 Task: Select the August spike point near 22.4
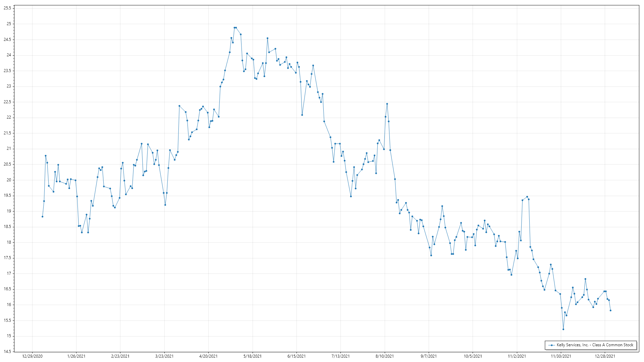(x=387, y=104)
